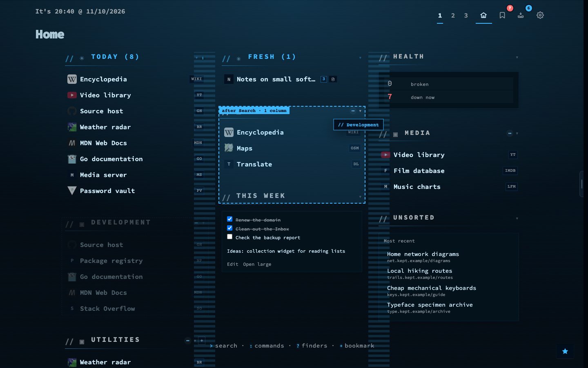
Task: Click Edit under the This Week note
Action: tap(233, 264)
